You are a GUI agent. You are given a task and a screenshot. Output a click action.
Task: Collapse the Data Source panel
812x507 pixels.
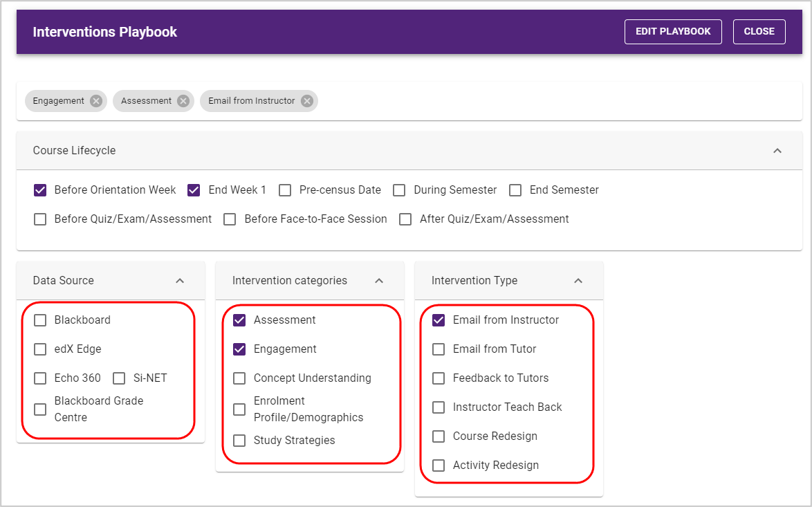(x=180, y=281)
